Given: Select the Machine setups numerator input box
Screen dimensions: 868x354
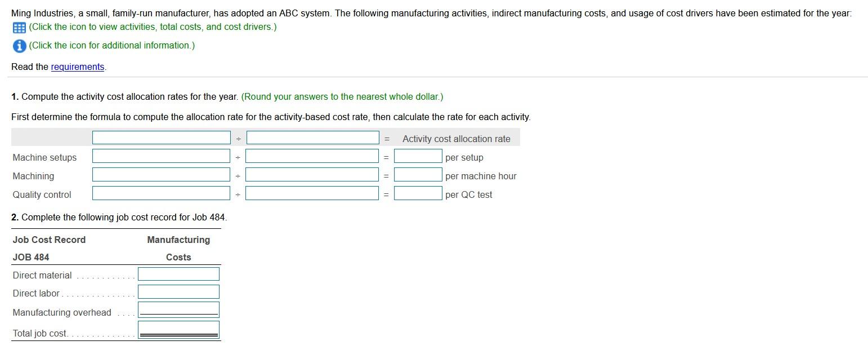Looking at the screenshot, I should click(160, 156).
